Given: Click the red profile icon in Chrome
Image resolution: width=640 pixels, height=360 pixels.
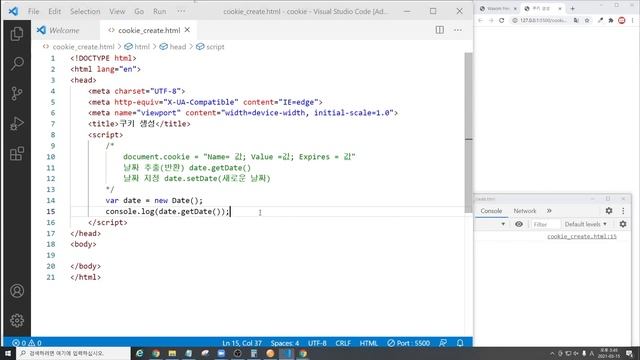Looking at the screenshot, I should click(622, 20).
